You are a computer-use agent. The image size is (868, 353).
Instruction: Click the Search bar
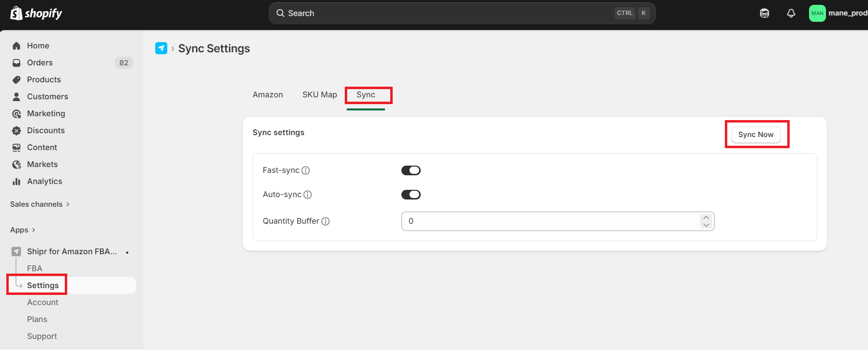point(462,13)
